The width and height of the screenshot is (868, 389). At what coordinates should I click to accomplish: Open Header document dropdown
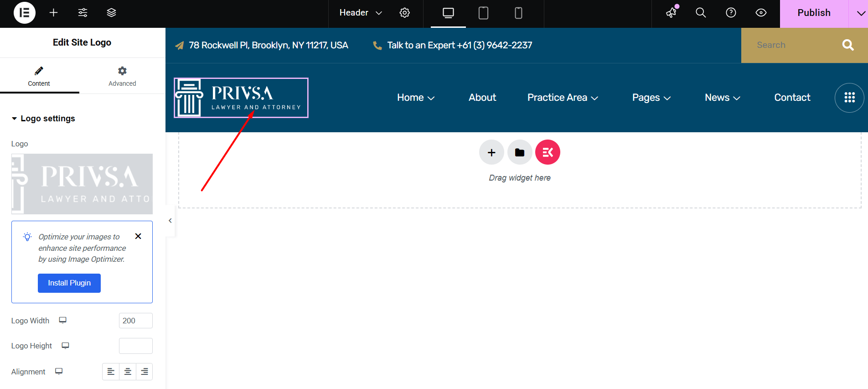pyautogui.click(x=360, y=13)
